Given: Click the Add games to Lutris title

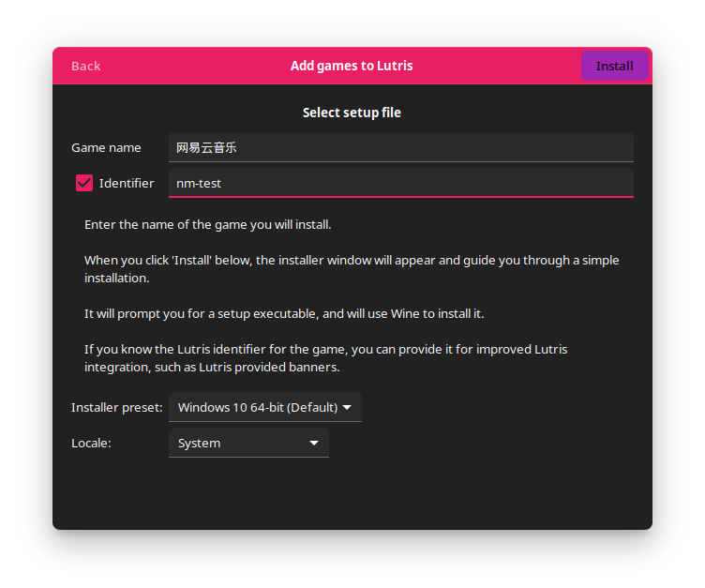Looking at the screenshot, I should (352, 66).
